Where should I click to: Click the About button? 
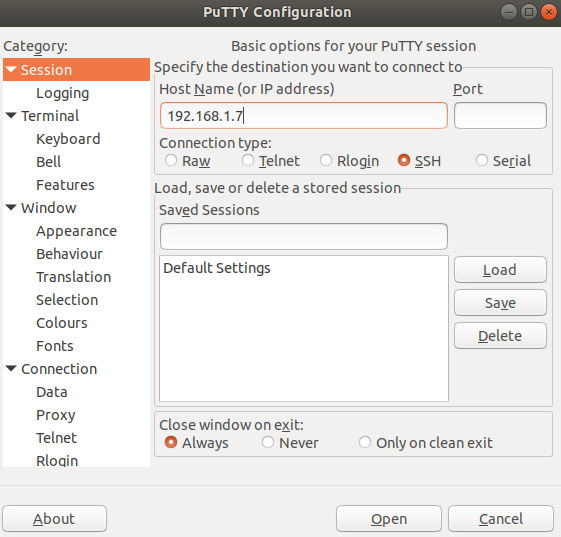click(54, 519)
